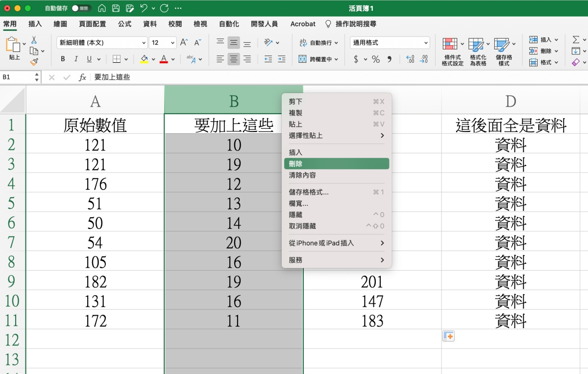Click the Cut scissors icon
This screenshot has height=374, width=588.
pos(34,40)
